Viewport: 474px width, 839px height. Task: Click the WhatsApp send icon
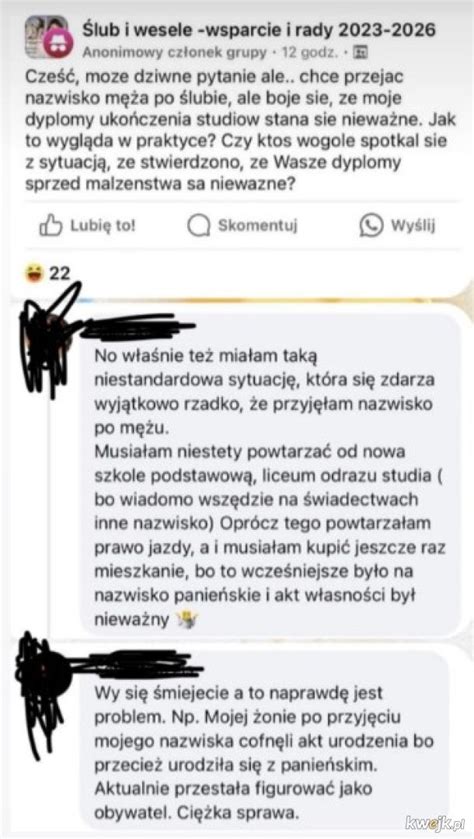pyautogui.click(x=371, y=226)
